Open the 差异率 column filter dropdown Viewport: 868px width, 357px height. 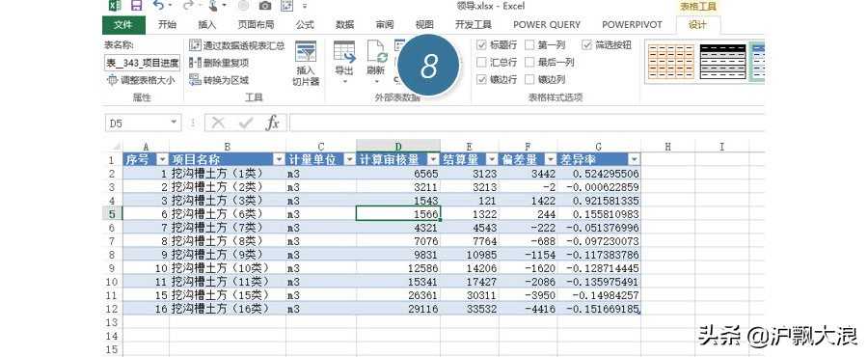point(634,160)
